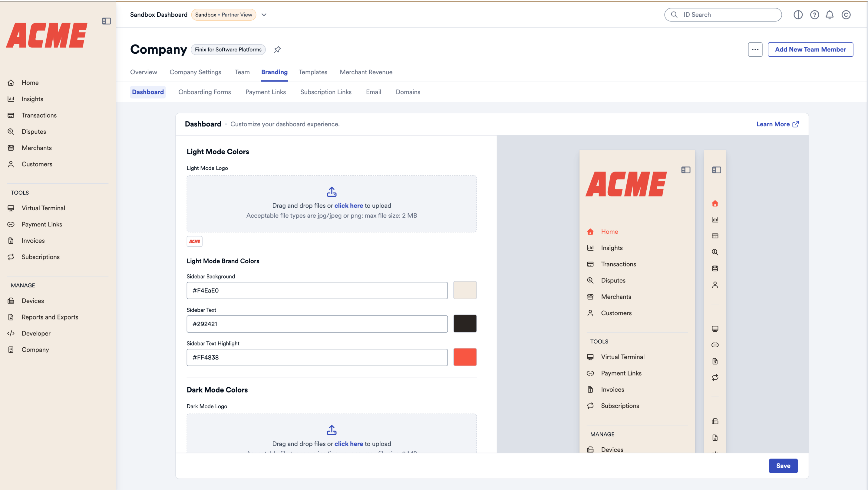This screenshot has height=491, width=868.
Task: Open the Sandbox Partner View selector
Action: point(224,15)
